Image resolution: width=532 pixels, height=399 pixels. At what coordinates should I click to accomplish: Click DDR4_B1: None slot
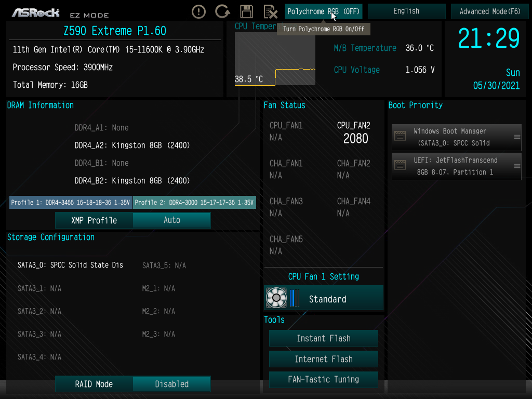pos(101,163)
